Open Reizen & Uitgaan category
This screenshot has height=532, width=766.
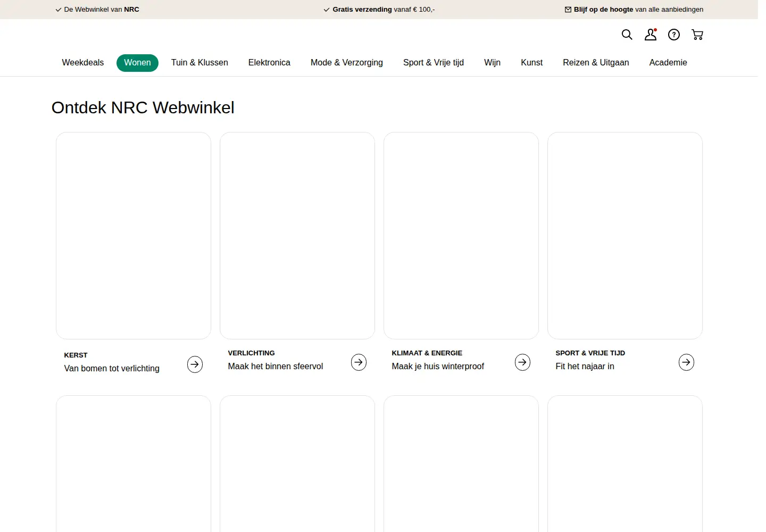596,63
